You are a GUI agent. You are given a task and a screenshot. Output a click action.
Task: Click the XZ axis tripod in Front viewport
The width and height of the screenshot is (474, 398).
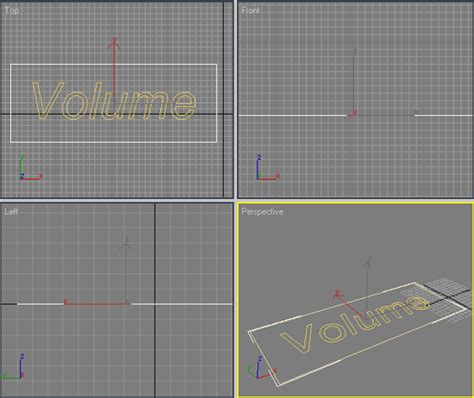point(268,168)
